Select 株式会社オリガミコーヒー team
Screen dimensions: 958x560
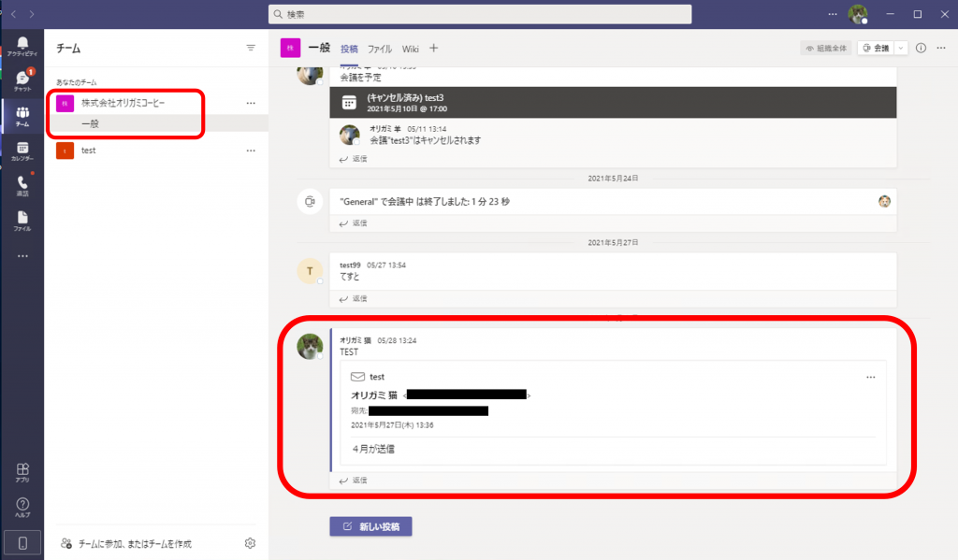(x=123, y=103)
